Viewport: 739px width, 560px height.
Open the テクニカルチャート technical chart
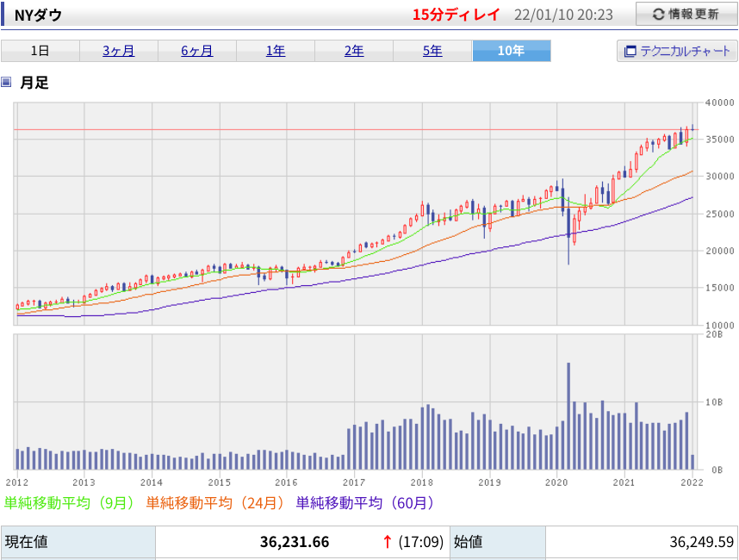click(677, 51)
